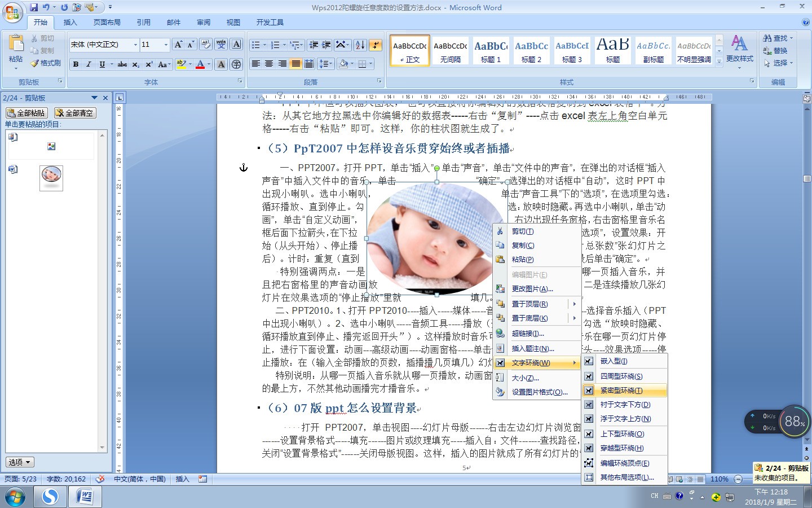Choose 复制 in context menu
The height and width of the screenshot is (508, 812).
point(537,246)
